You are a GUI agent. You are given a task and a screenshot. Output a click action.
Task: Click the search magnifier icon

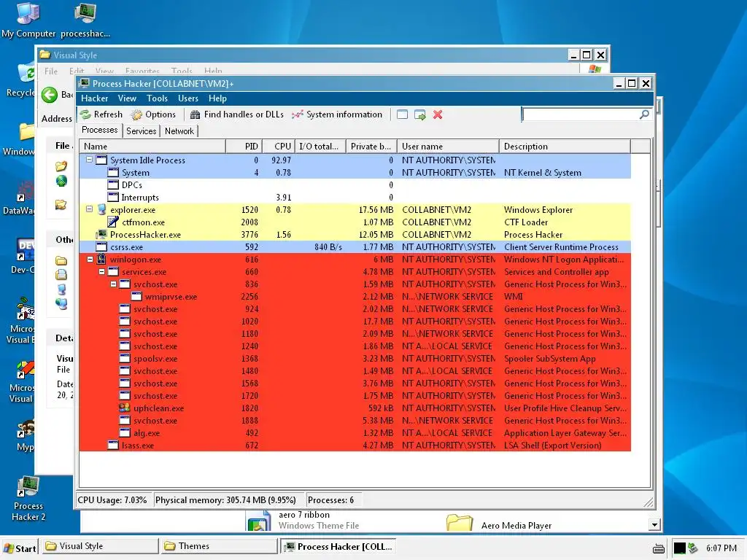(644, 114)
